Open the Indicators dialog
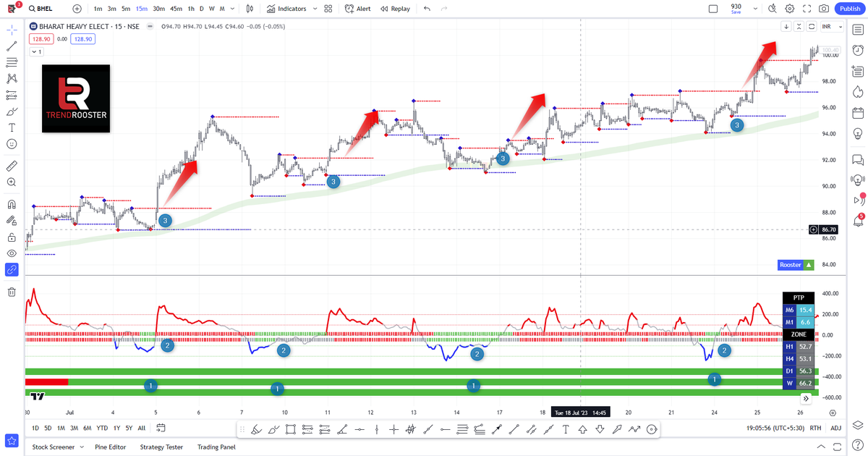 pyautogui.click(x=286, y=9)
